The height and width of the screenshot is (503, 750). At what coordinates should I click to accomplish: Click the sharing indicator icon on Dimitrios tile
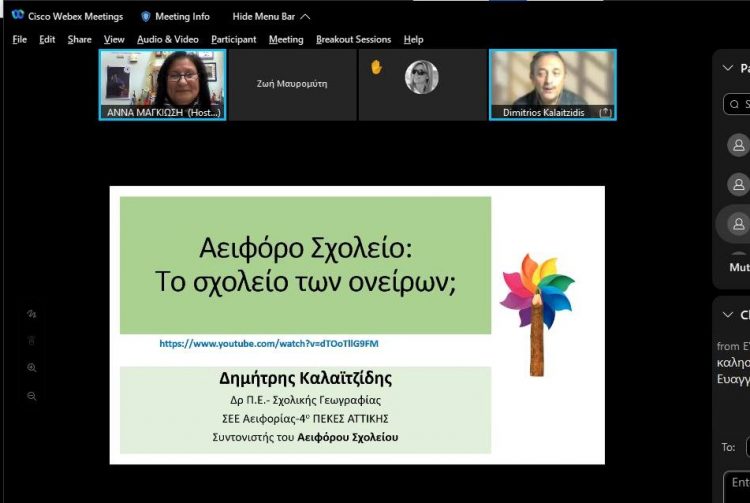(x=606, y=112)
